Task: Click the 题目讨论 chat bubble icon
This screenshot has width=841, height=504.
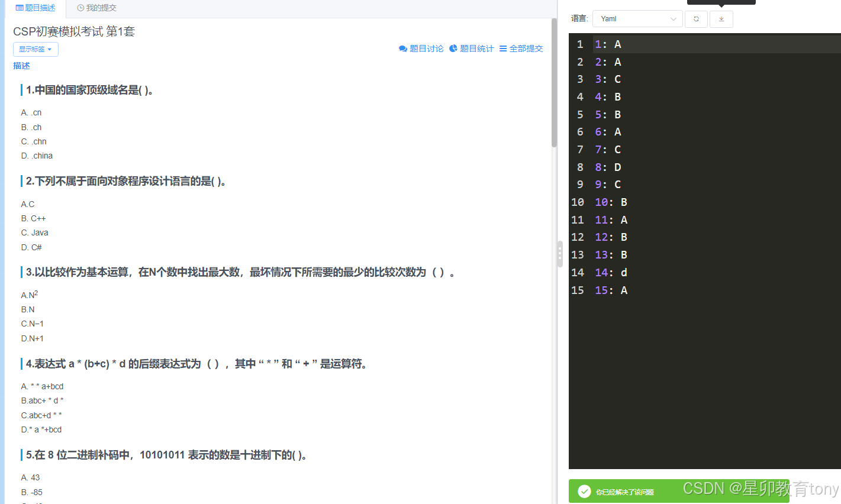Action: 403,49
